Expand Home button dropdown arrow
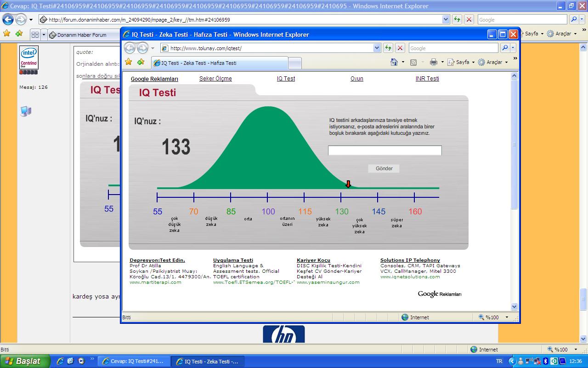The image size is (588, 368). coord(403,62)
